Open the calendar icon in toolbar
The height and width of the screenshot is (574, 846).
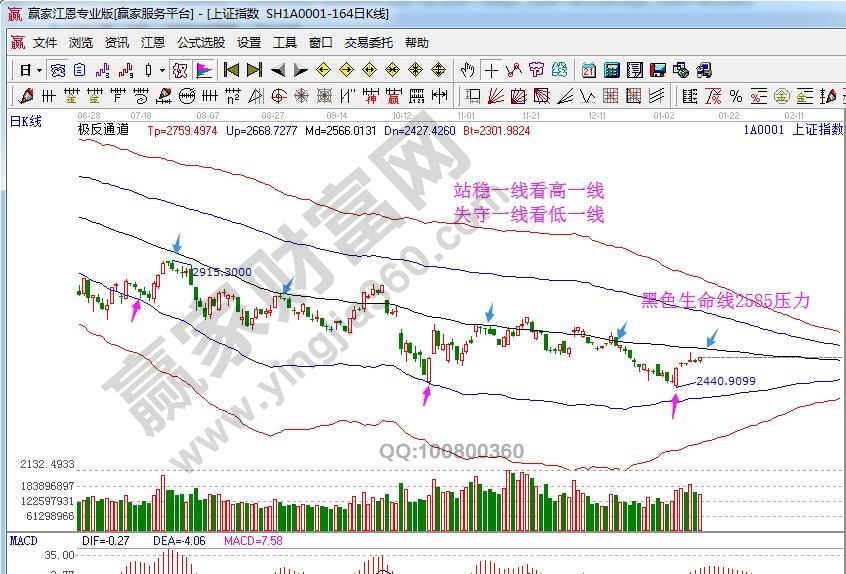tap(588, 70)
